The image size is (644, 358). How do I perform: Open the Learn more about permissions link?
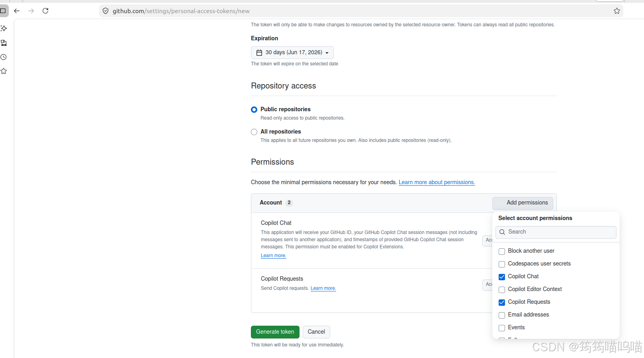tap(437, 182)
